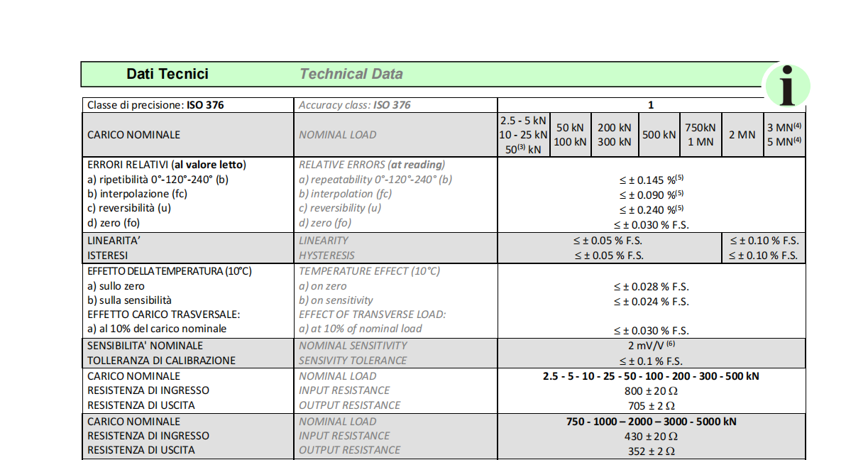Click '750 - 1000 – 2000' load list
This screenshot has width=868, height=460.
[651, 422]
